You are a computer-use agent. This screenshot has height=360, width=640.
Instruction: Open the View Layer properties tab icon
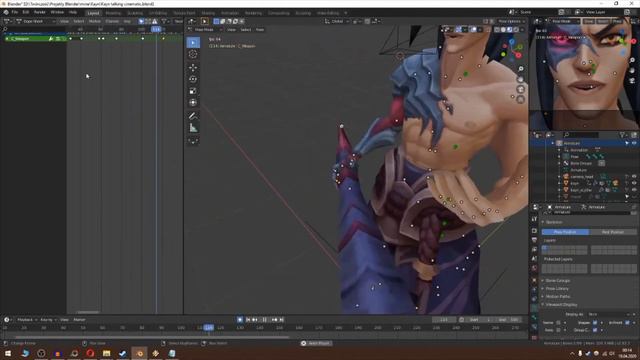click(x=534, y=249)
